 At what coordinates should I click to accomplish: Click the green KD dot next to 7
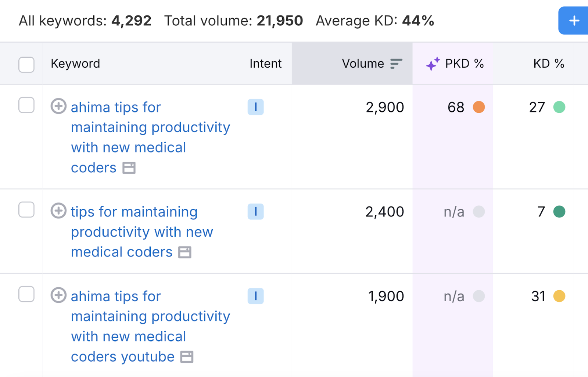(559, 212)
